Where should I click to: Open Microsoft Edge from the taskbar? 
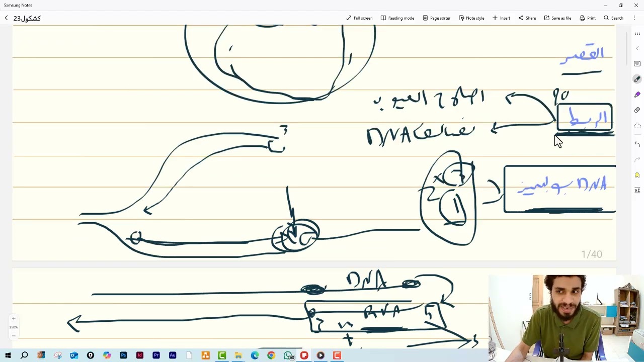click(255, 355)
